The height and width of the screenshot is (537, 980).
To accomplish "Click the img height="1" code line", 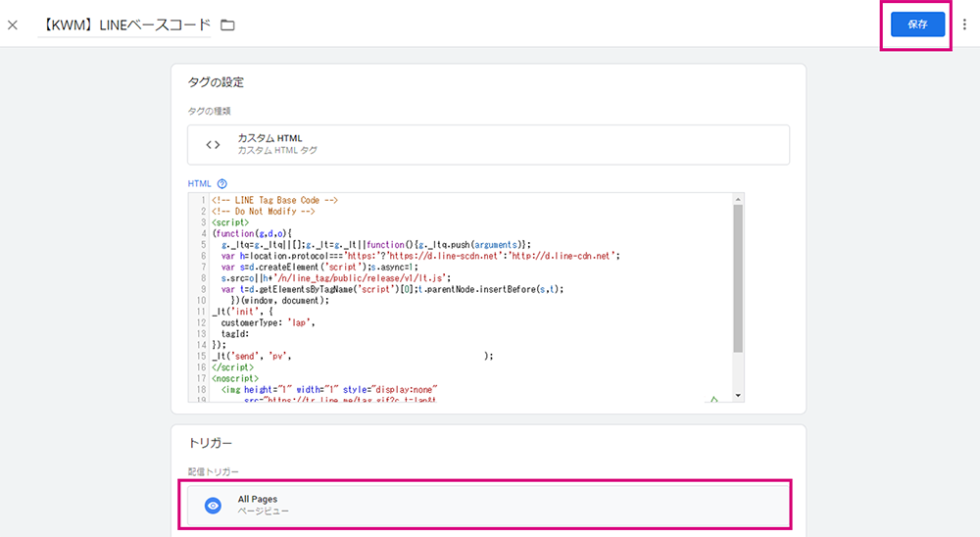I will [x=328, y=389].
